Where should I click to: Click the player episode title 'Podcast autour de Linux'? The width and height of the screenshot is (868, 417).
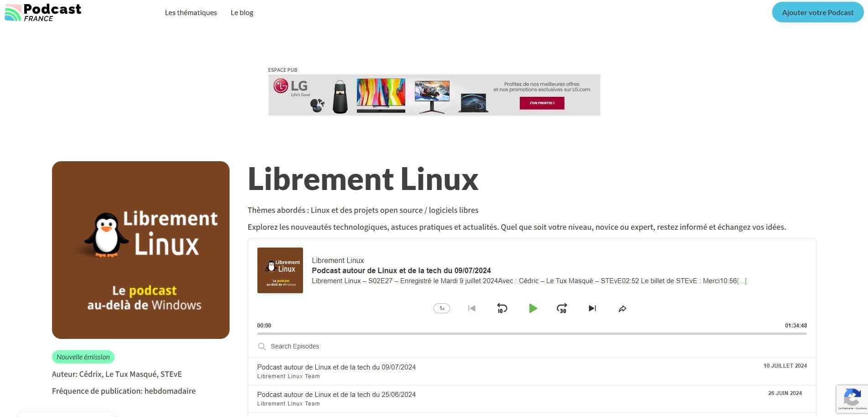click(401, 270)
